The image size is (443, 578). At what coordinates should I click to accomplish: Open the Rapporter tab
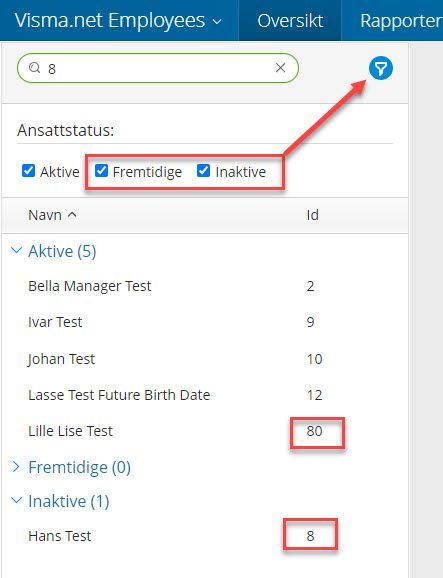(401, 20)
